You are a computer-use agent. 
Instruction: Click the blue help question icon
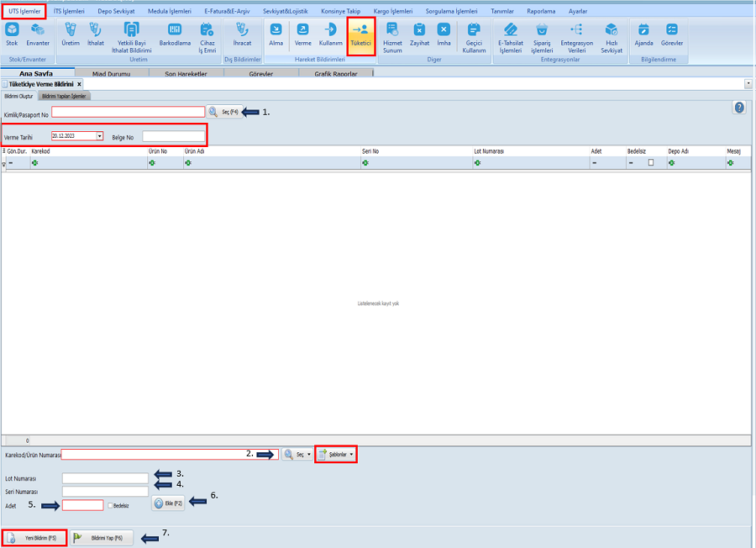739,108
